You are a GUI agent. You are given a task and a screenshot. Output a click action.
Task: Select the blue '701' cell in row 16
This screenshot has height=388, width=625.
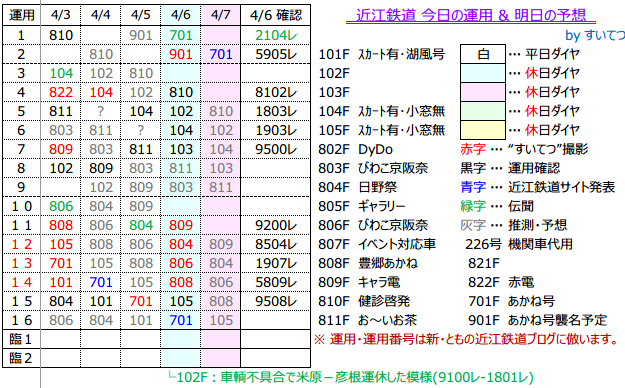click(181, 320)
